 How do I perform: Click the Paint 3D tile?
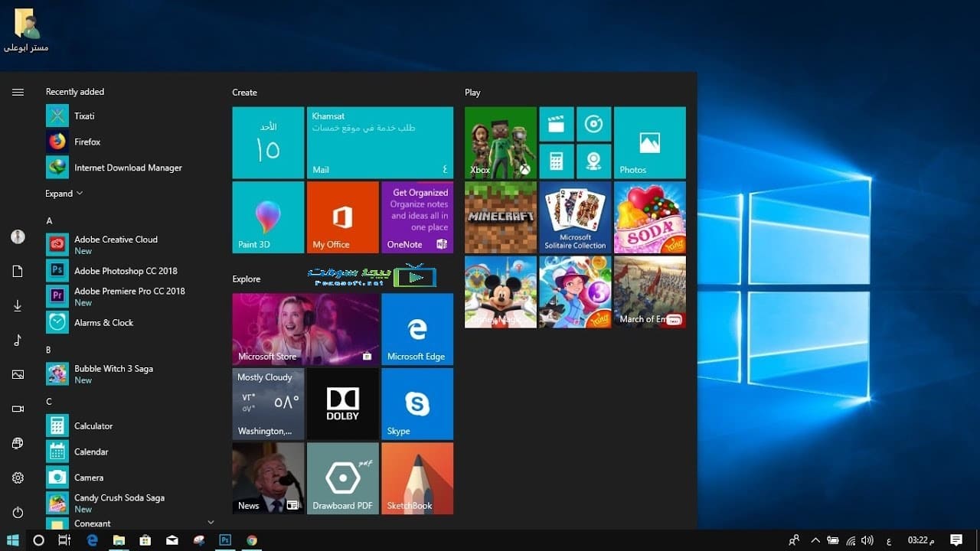coord(268,217)
